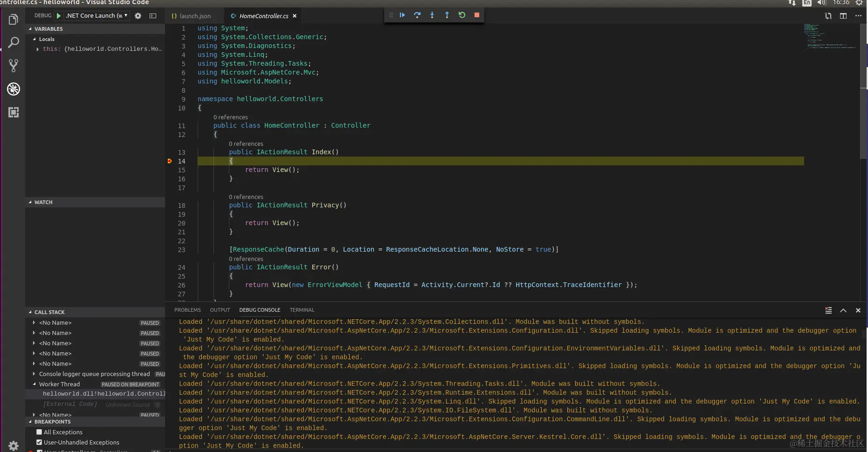Open the Extensions view icon
Image resolution: width=868 pixels, height=452 pixels.
(14, 112)
